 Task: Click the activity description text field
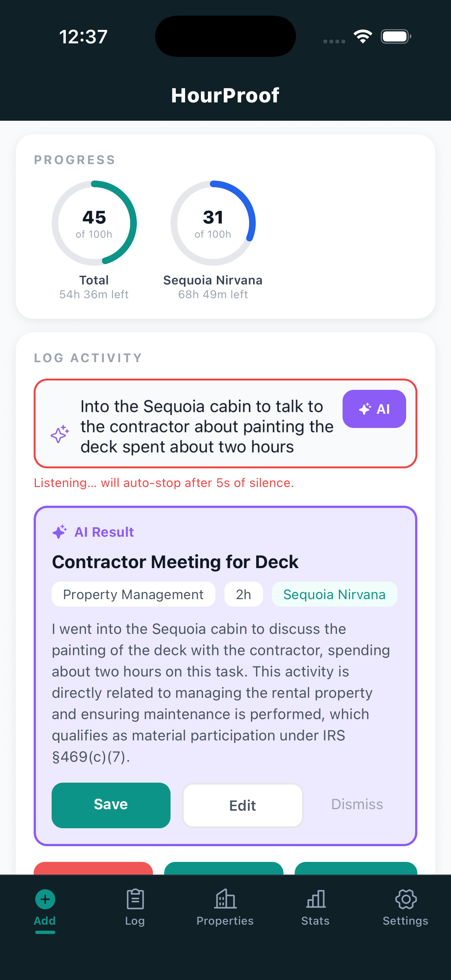[207, 426]
